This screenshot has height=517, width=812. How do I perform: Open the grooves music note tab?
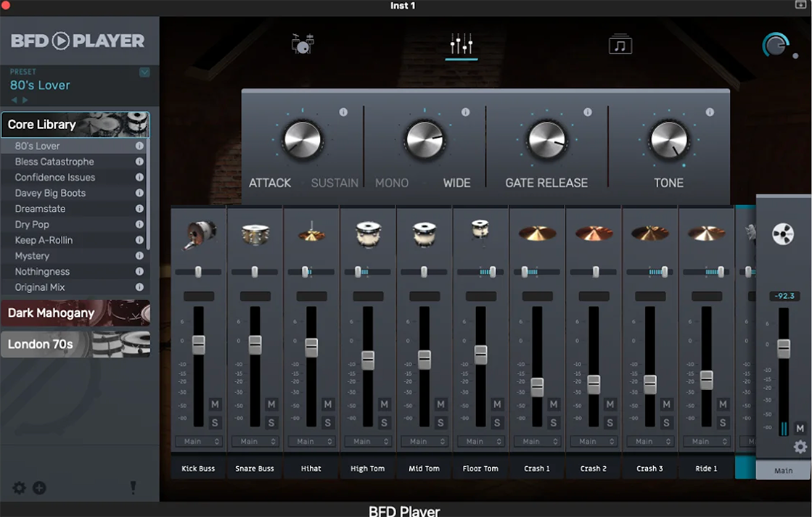(x=620, y=44)
